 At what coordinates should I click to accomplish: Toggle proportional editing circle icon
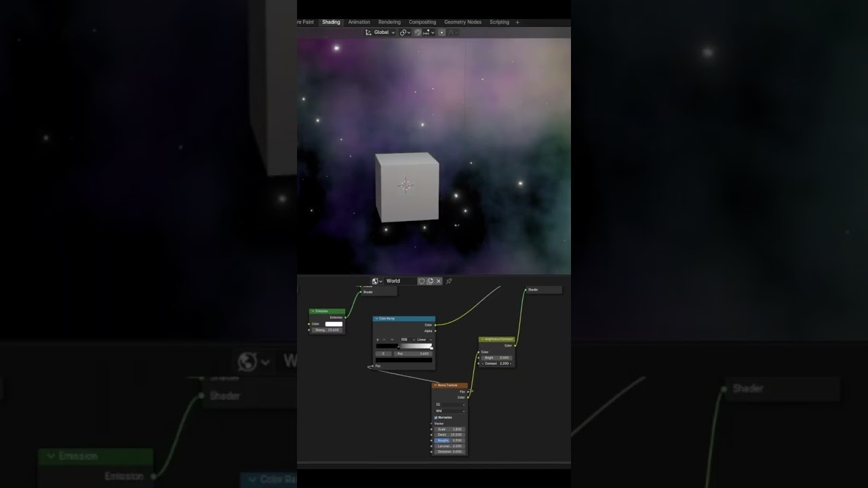[x=442, y=33]
